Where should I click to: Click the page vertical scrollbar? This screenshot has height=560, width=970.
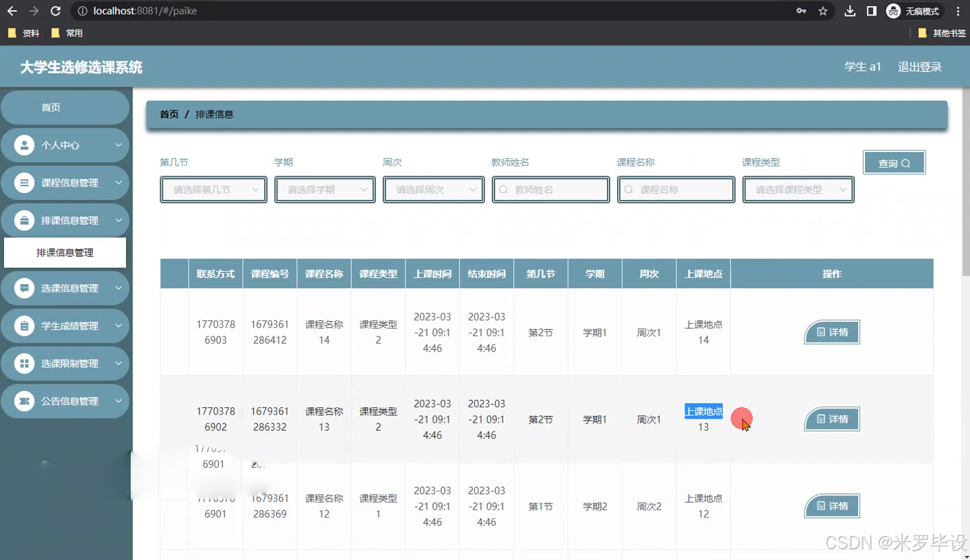[965, 182]
